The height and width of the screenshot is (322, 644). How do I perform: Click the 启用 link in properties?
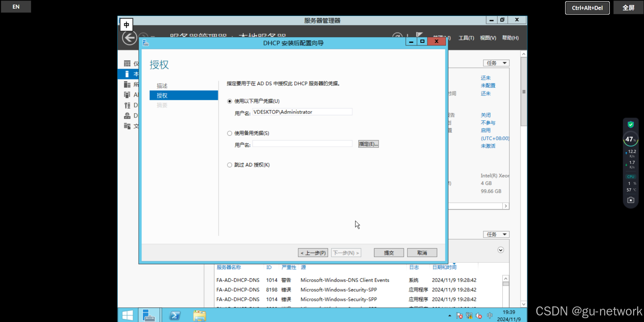tap(486, 130)
